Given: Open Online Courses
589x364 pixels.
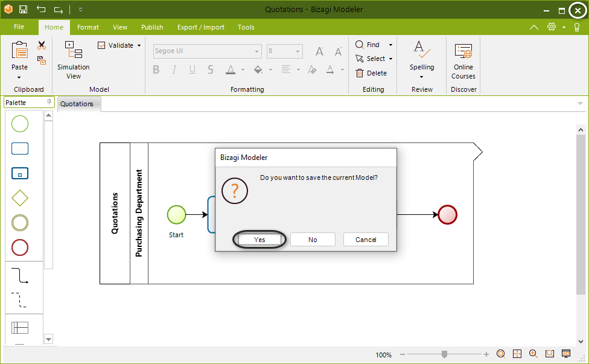Looking at the screenshot, I should 463,61.
